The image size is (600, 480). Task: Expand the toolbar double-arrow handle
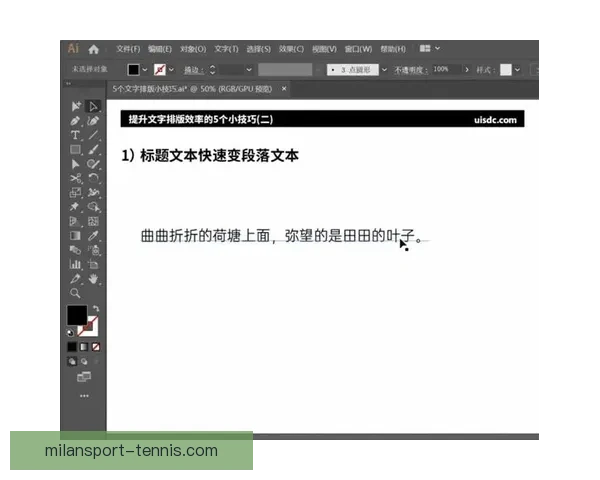point(68,83)
